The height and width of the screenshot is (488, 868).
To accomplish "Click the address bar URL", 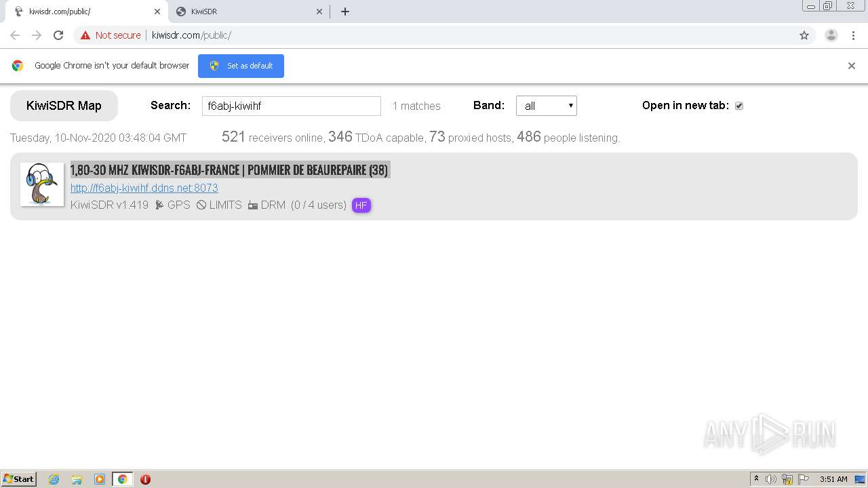I will coord(191,35).
